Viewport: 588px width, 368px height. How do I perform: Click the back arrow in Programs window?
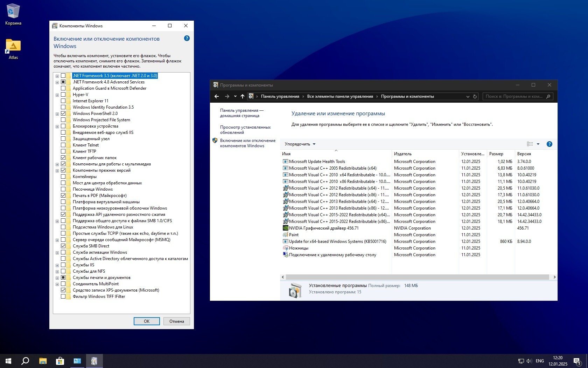pos(217,96)
